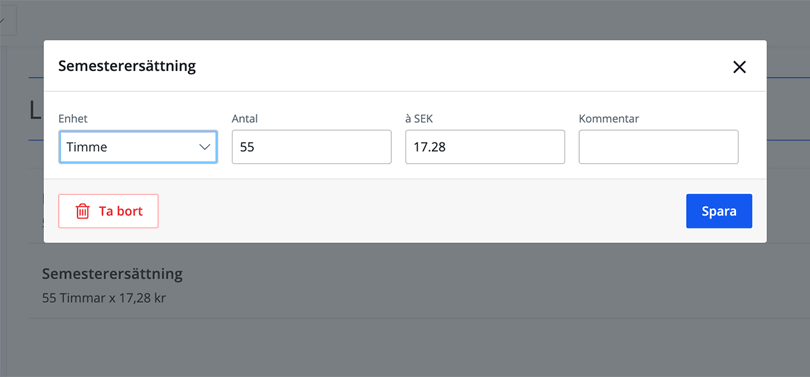Click the Ta bort button label
Viewport: 810px width, 377px height.
point(121,211)
